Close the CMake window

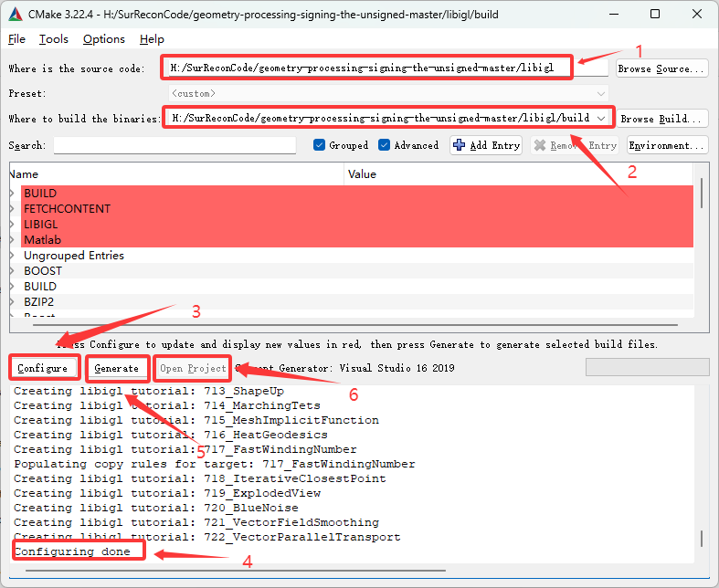point(697,15)
